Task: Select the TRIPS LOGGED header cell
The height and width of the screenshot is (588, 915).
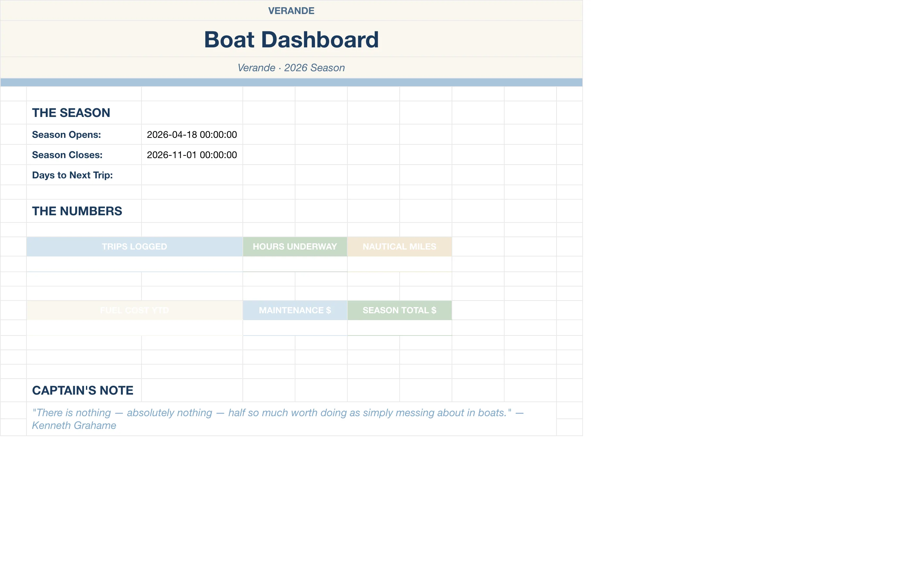Action: click(x=134, y=247)
